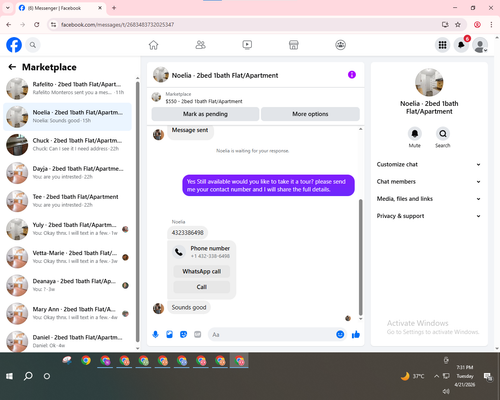
Task: Open the Watch video icon
Action: coord(247,45)
